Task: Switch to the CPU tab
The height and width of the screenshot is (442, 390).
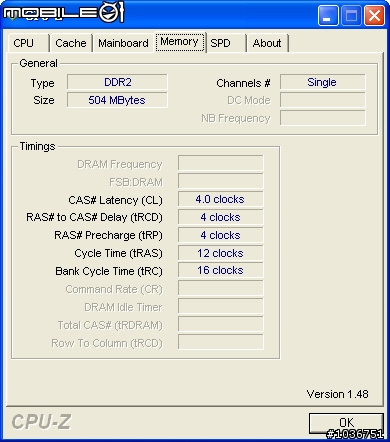Action: (x=28, y=43)
